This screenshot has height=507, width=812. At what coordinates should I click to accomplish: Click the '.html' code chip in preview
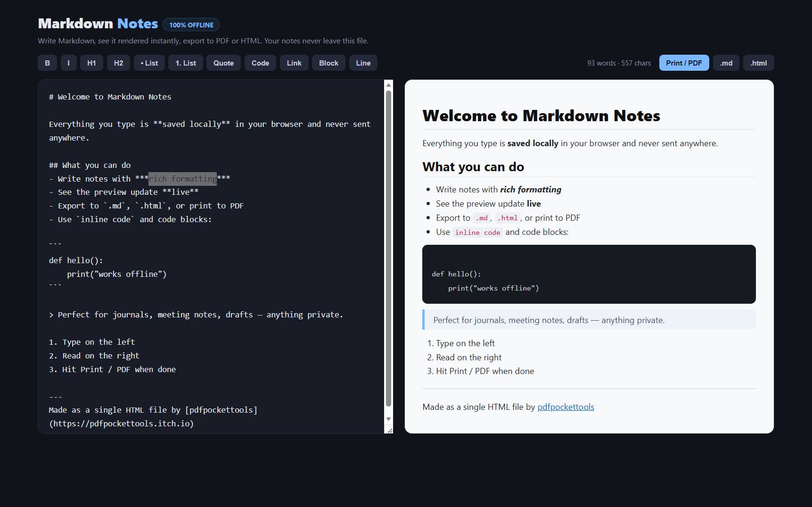(507, 218)
